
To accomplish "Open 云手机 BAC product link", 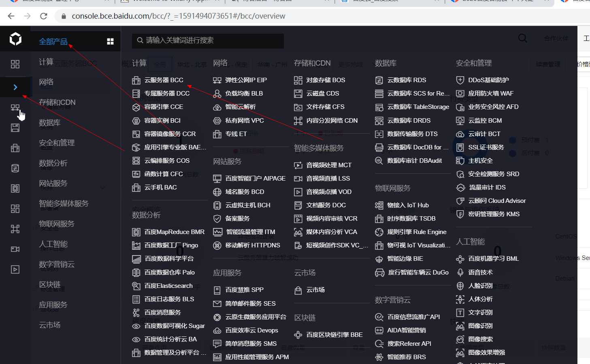I will tap(160, 187).
